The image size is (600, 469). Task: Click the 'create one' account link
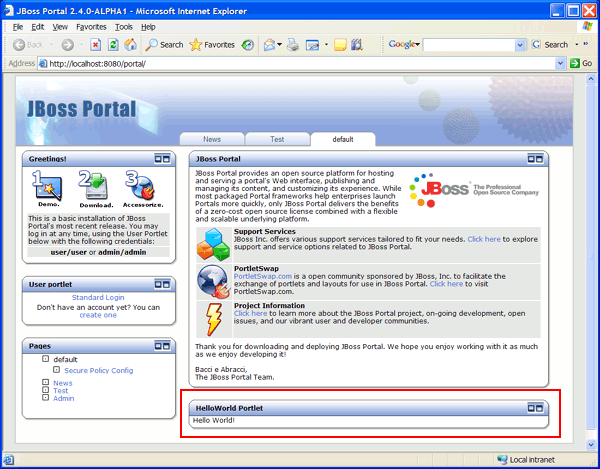98,315
